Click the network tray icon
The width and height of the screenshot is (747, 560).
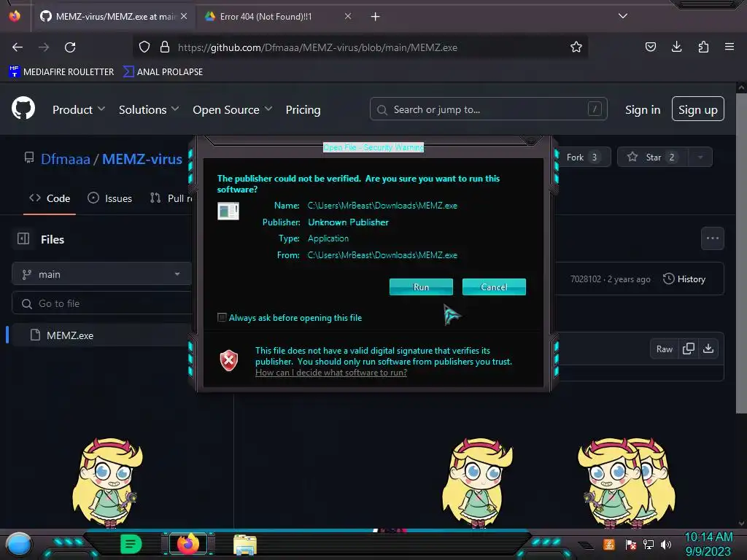[649, 544]
